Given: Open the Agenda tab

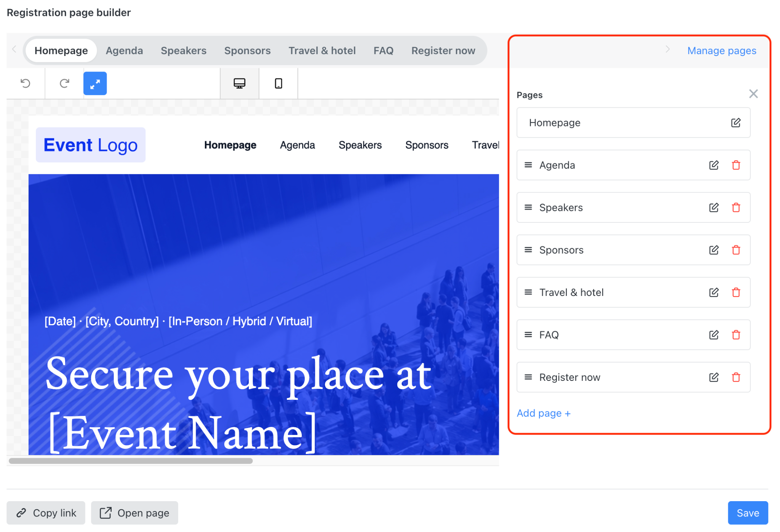Looking at the screenshot, I should click(124, 51).
